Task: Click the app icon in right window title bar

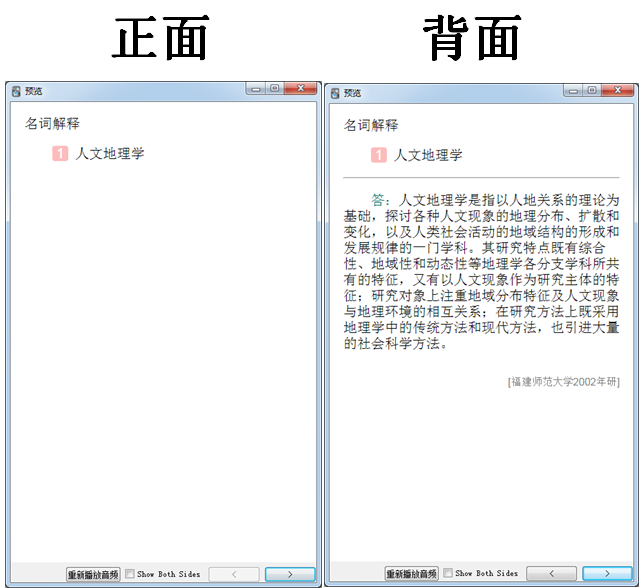Action: tap(335, 93)
